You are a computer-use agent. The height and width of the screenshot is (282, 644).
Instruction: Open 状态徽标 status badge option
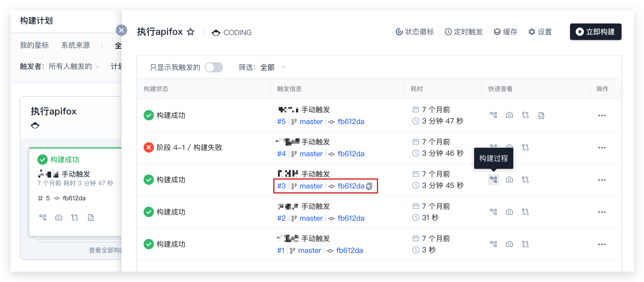pyautogui.click(x=415, y=32)
